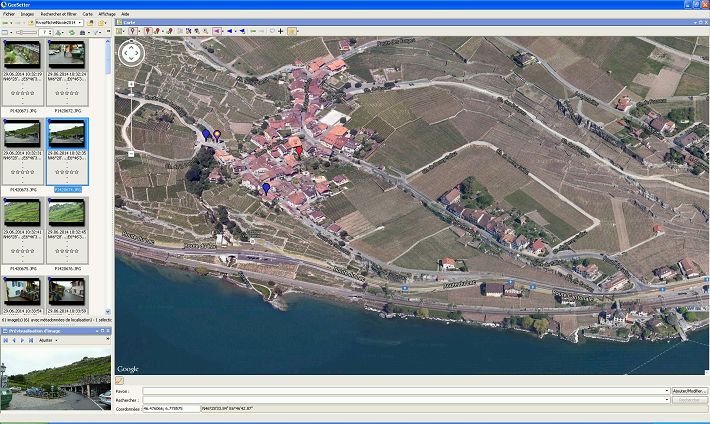This screenshot has height=424, width=710.
Task: Expand the folder path dropdown
Action: (81, 21)
